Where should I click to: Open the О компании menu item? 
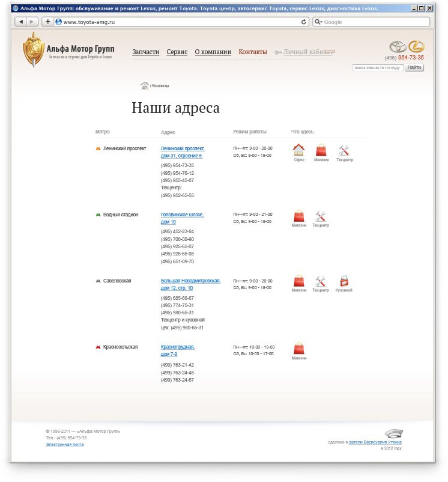[x=213, y=52]
